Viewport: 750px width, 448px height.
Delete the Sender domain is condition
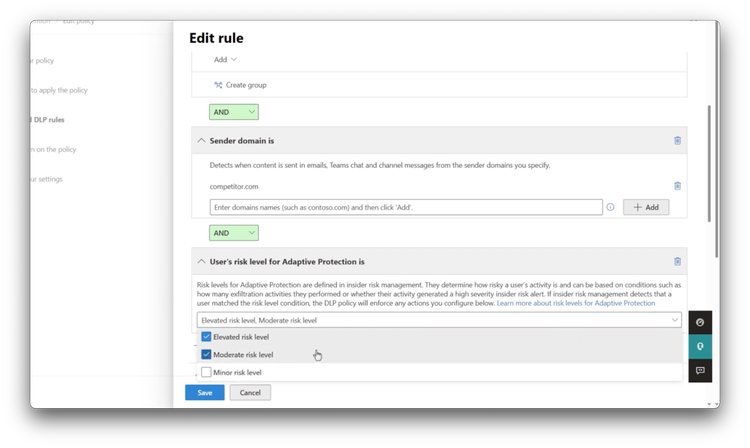[x=677, y=141]
